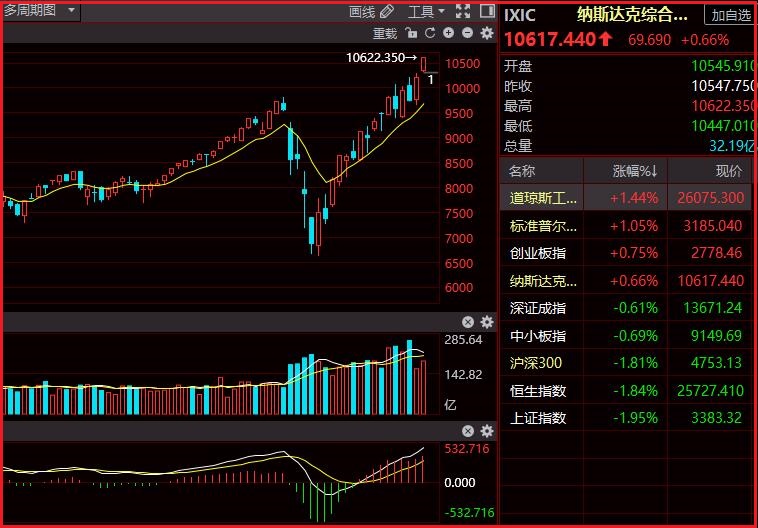The width and height of the screenshot is (758, 528).
Task: Click the 最低 value 10447.010
Action: (722, 126)
